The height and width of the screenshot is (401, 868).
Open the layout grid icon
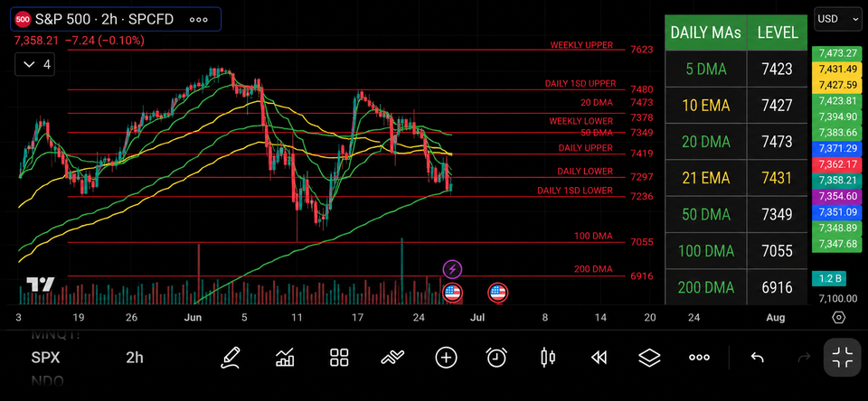pos(339,358)
